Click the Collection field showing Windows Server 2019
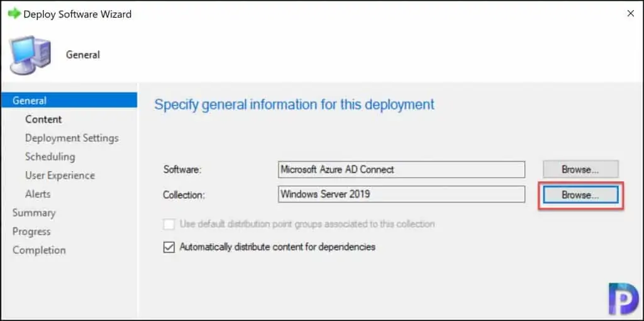Image resolution: width=644 pixels, height=321 pixels. pos(401,194)
